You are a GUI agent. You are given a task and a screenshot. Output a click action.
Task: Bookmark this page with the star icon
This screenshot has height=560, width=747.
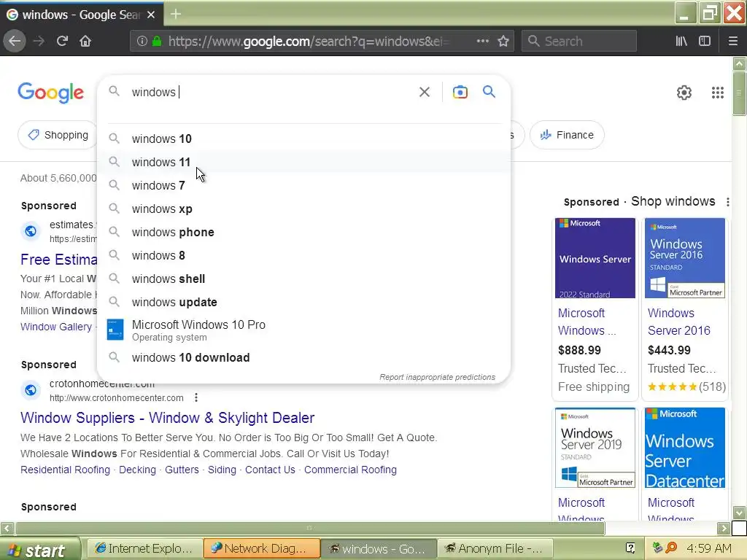pos(503,41)
